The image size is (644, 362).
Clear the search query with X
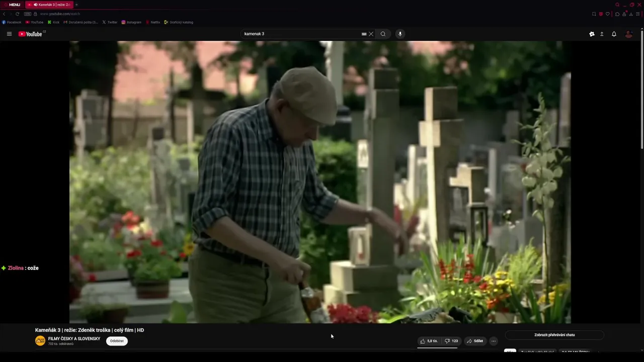click(371, 34)
